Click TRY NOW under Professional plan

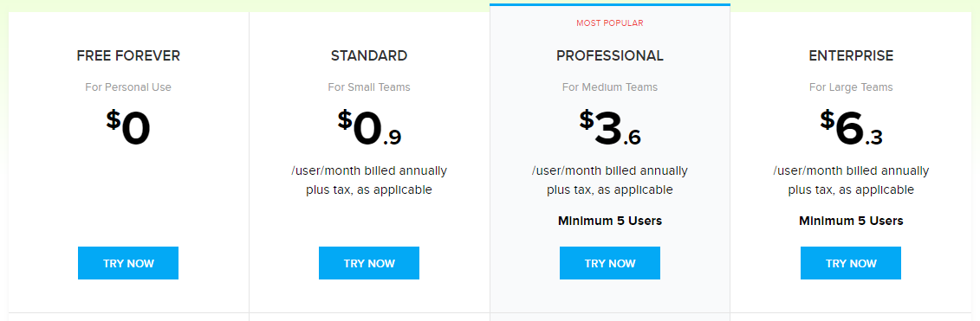click(x=610, y=263)
